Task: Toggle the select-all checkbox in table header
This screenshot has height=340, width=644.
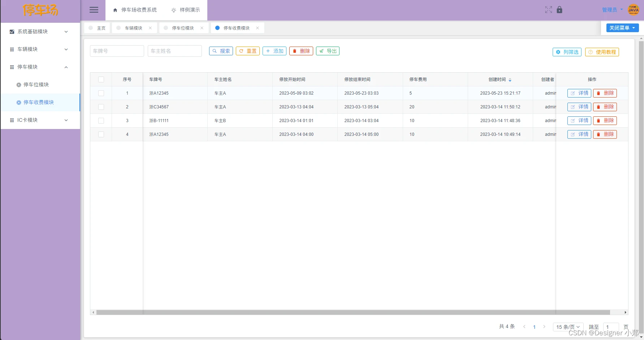Action: pos(101,79)
